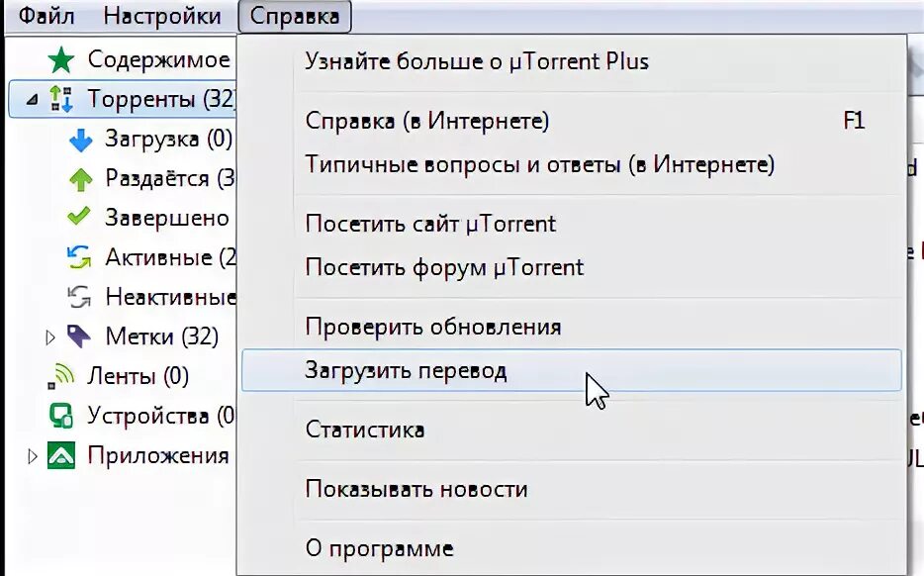Viewport: 924px width, 576px height.
Task: Select Раздаётся category
Action: (x=170, y=178)
